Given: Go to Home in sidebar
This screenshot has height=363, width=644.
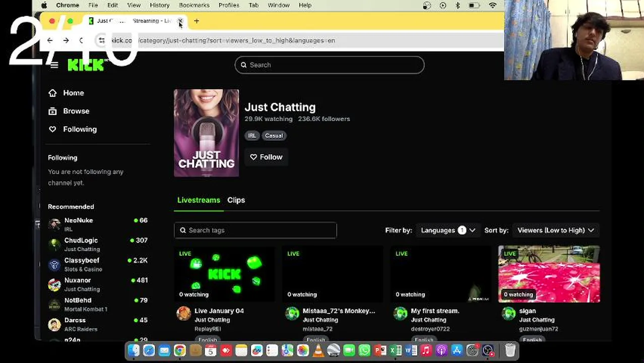Looking at the screenshot, I should coord(74,93).
